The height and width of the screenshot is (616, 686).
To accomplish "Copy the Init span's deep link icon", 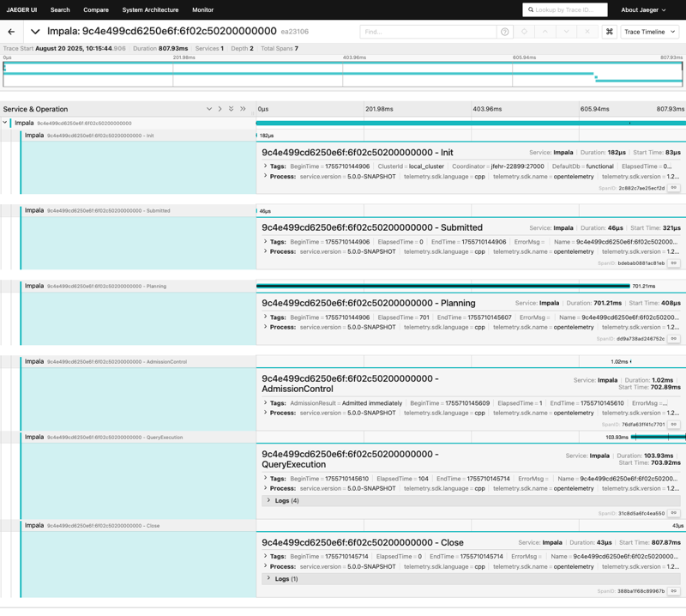I will pyautogui.click(x=674, y=188).
